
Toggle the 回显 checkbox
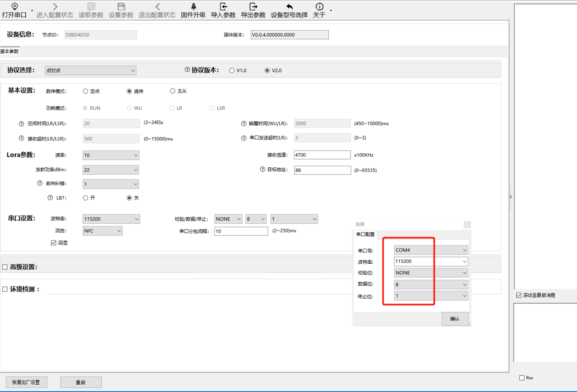click(x=54, y=243)
